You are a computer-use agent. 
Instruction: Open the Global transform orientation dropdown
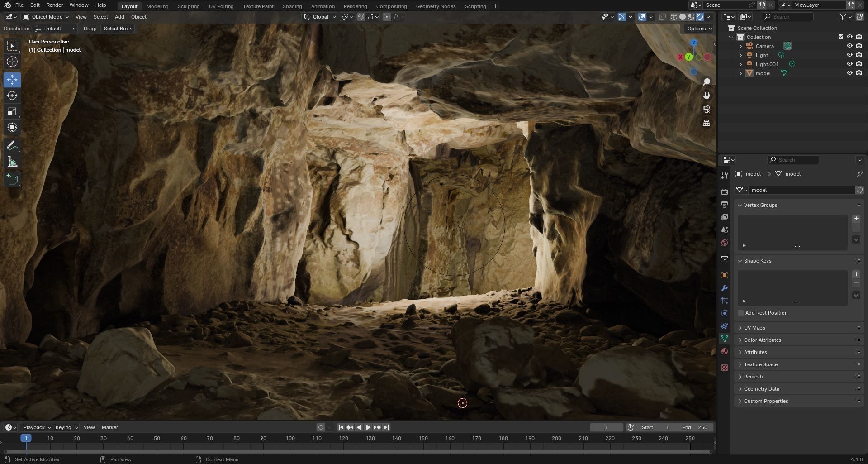pos(320,17)
